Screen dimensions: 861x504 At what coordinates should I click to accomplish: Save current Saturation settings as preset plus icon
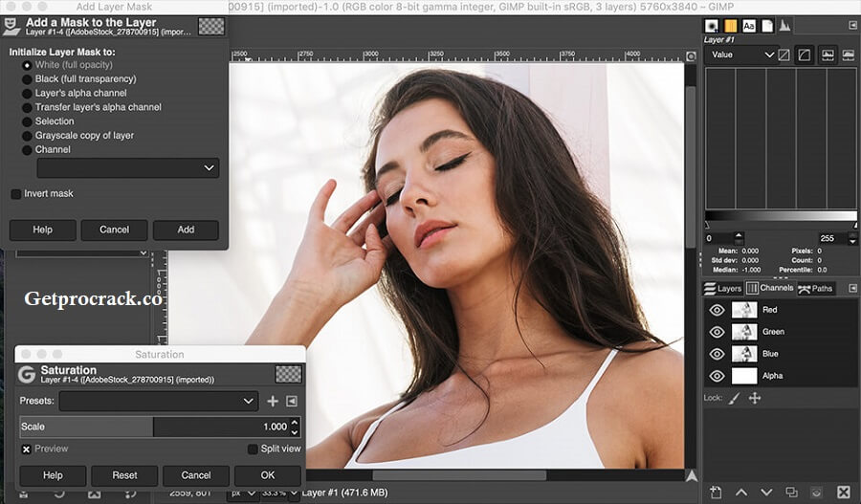pyautogui.click(x=273, y=402)
